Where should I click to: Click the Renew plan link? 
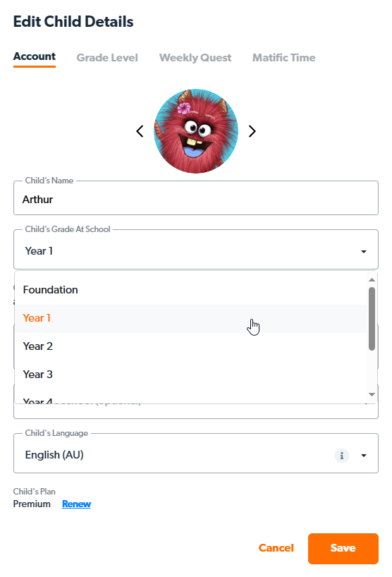pos(76,504)
